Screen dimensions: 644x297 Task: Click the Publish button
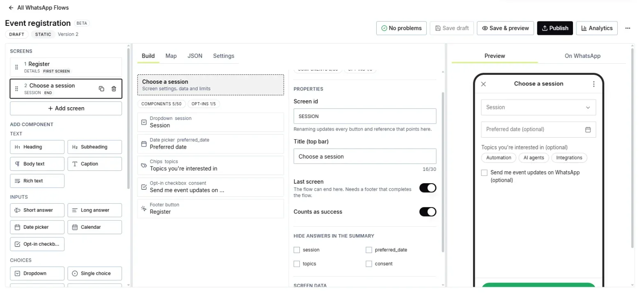pos(555,28)
